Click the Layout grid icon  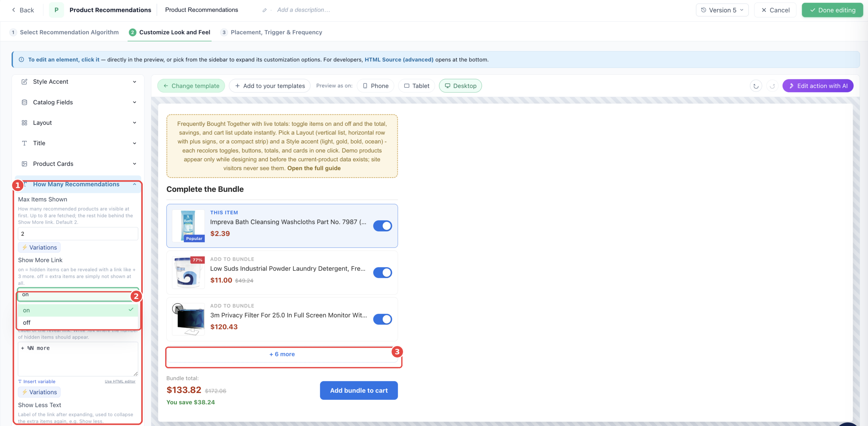pyautogui.click(x=24, y=123)
